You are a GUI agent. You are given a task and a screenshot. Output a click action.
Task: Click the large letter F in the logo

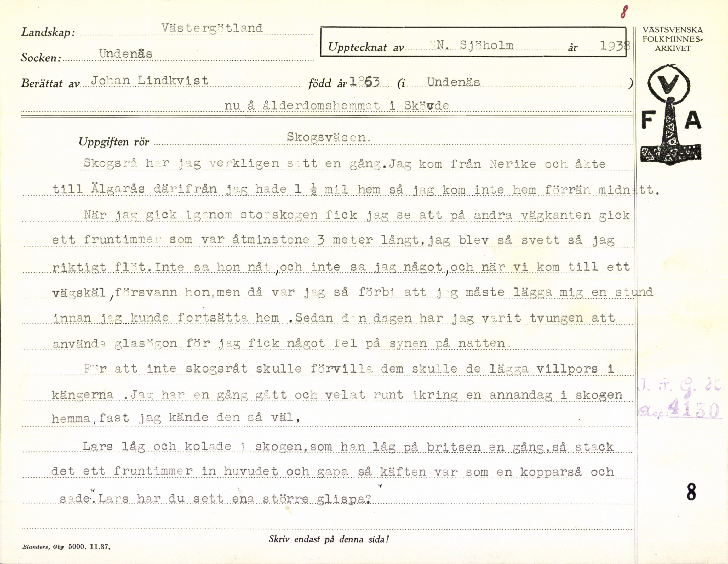coord(649,120)
